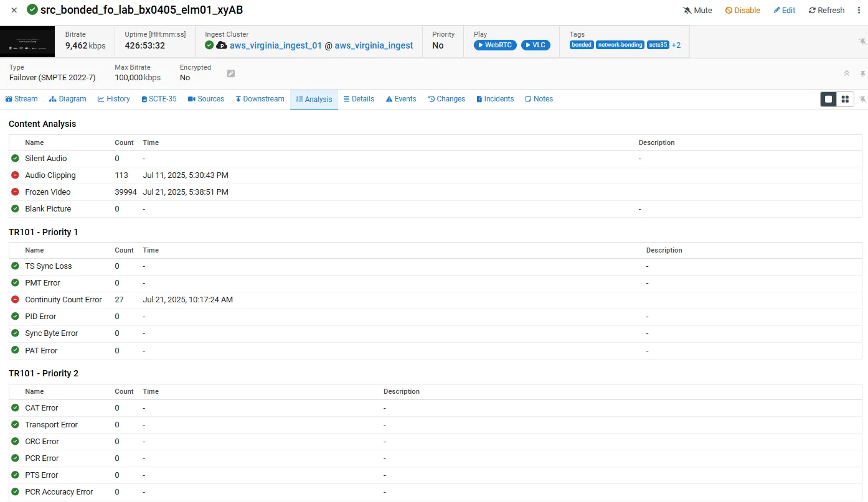Screen dimensions: 868x502
Task: Open the three-dot more options menu
Action: click(x=859, y=10)
